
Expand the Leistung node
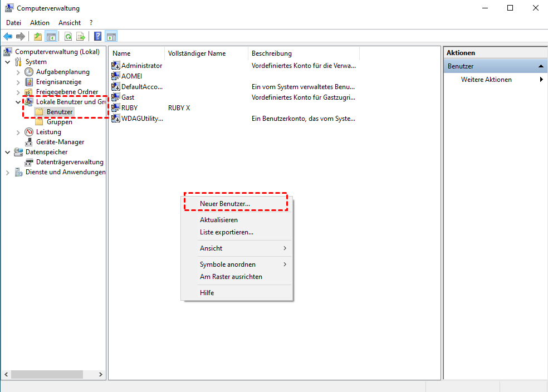coord(18,133)
